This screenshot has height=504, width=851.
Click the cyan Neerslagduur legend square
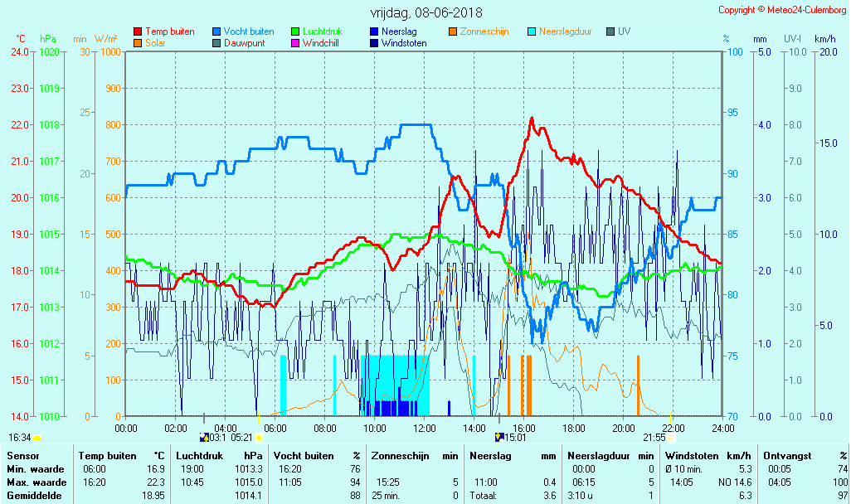[x=532, y=31]
